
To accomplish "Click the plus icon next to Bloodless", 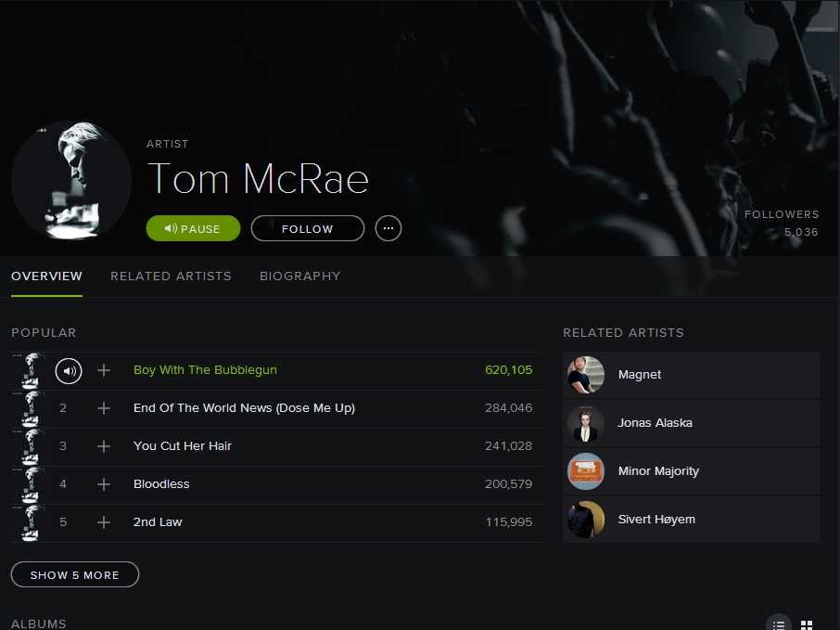I will click(x=103, y=484).
